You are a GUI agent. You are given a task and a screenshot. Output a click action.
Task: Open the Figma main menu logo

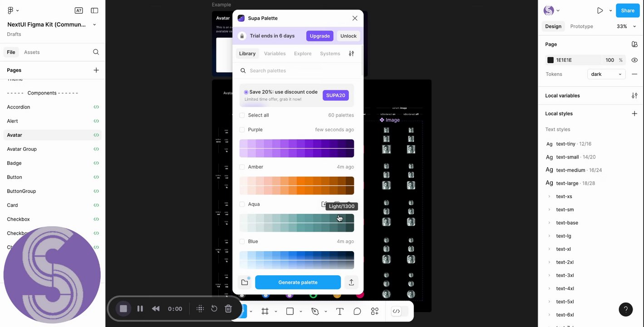[x=10, y=10]
